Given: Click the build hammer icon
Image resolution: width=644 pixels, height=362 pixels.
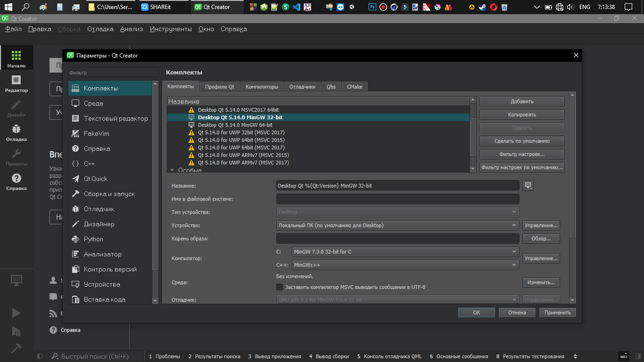Looking at the screenshot, I should point(16,348).
